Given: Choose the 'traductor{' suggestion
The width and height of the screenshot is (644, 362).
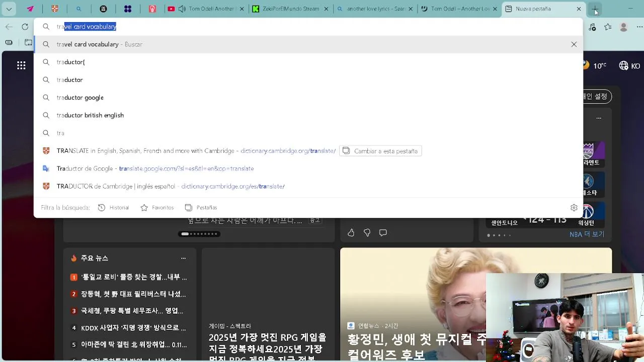Looking at the screenshot, I should [x=308, y=62].
